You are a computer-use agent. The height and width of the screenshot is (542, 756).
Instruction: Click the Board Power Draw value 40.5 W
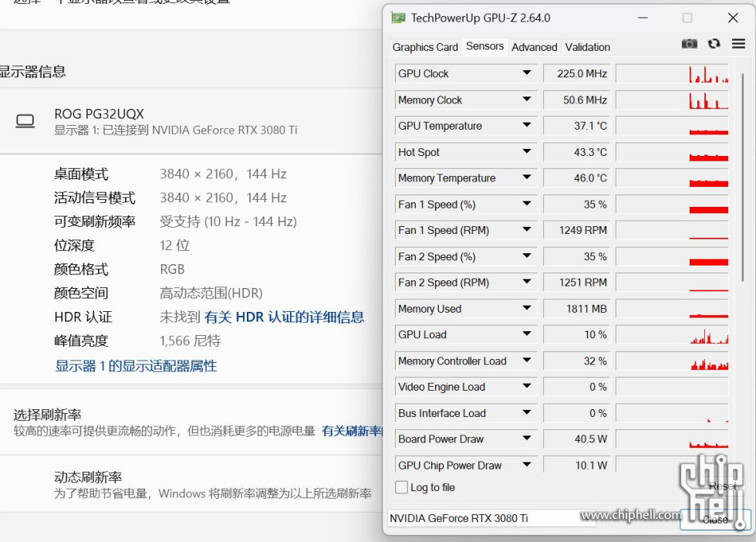click(x=577, y=439)
